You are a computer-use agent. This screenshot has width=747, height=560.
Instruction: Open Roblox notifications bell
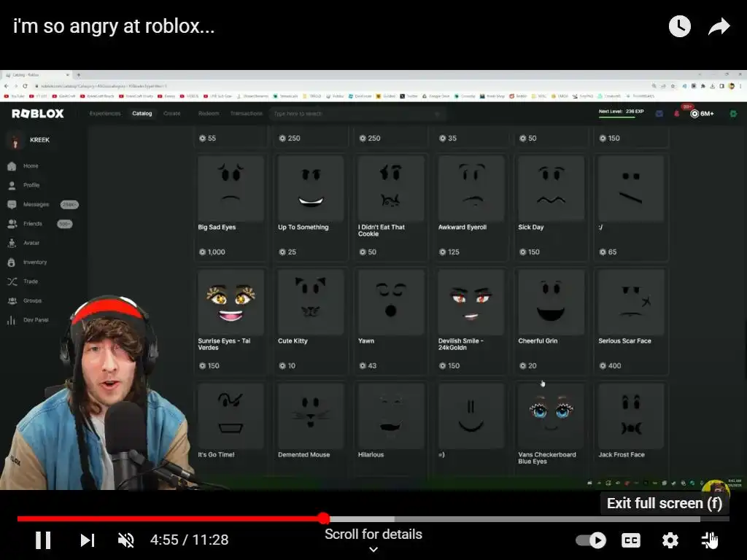coord(676,114)
